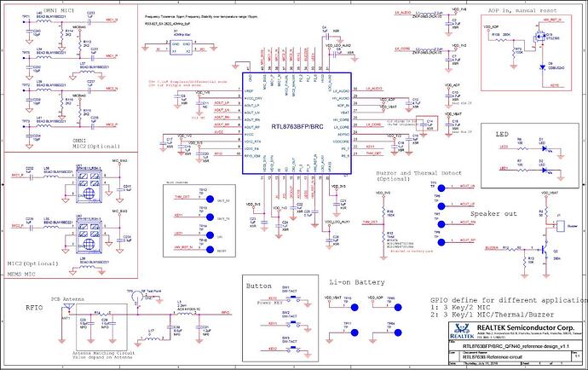The width and height of the screenshot is (588, 370).
Task: Click the TP12 blue test point pad
Action: 203,196
